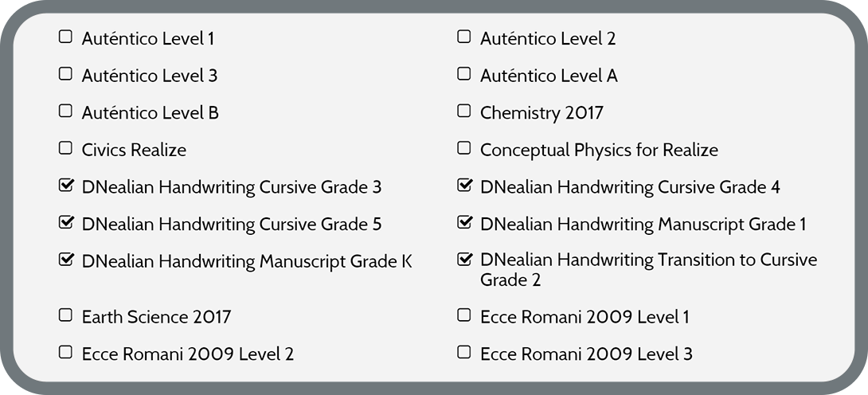Untick DNealian Handwriting Manuscript Grade K

[66, 260]
